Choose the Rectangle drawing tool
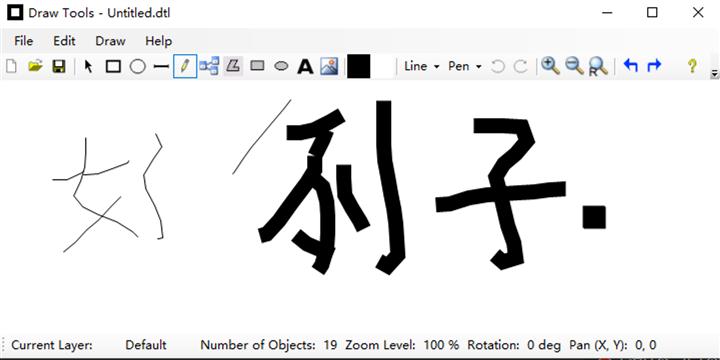 (113, 67)
